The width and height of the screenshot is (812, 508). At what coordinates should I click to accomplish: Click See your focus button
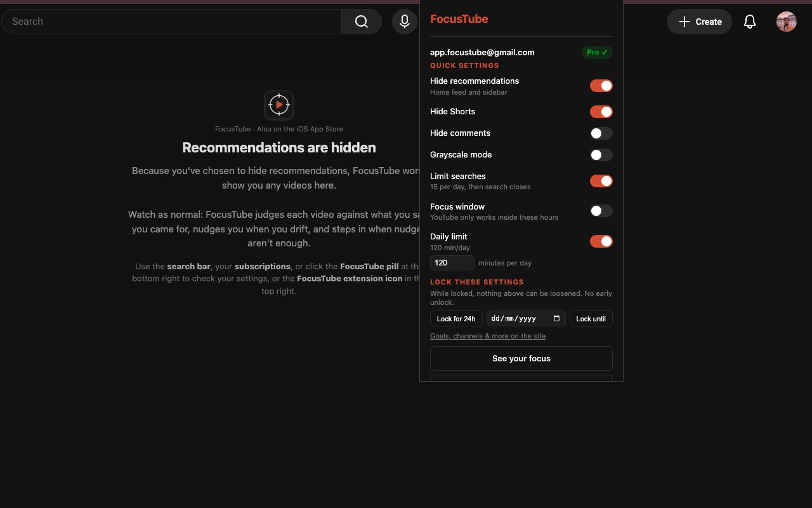[521, 358]
